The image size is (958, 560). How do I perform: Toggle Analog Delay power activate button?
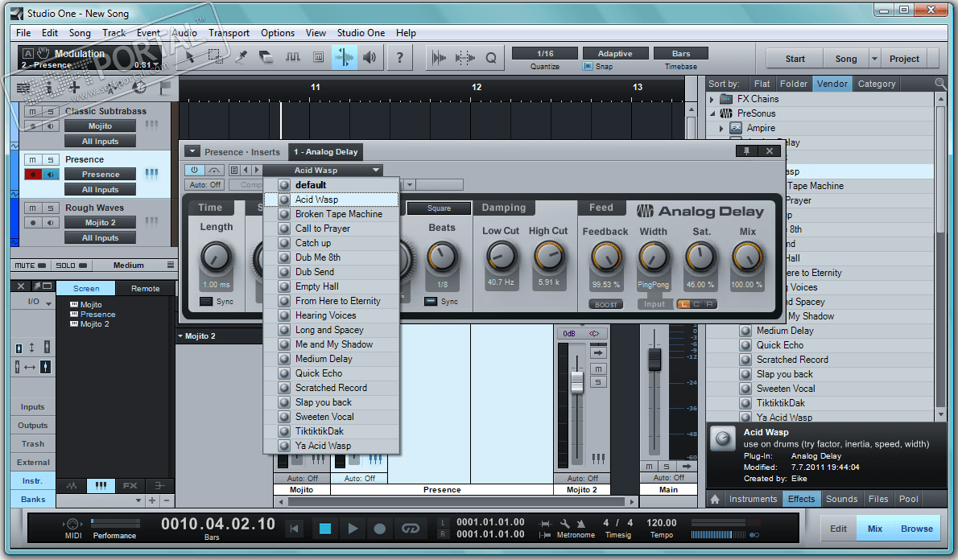click(x=194, y=170)
